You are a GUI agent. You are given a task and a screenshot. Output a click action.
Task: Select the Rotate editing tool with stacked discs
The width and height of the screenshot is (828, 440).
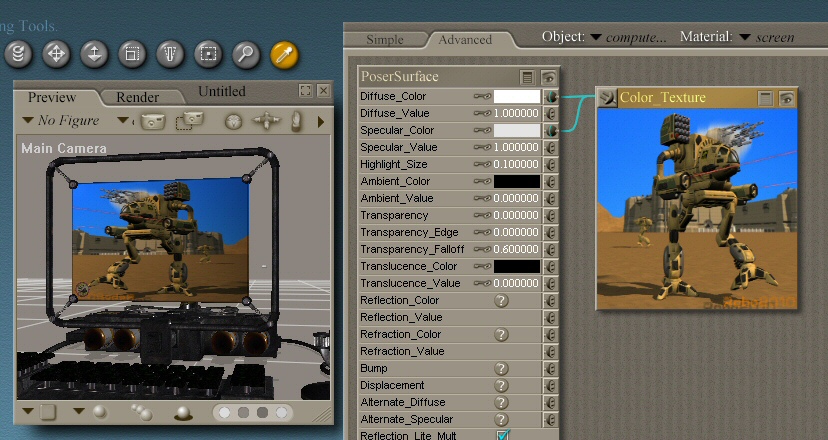coord(18,54)
